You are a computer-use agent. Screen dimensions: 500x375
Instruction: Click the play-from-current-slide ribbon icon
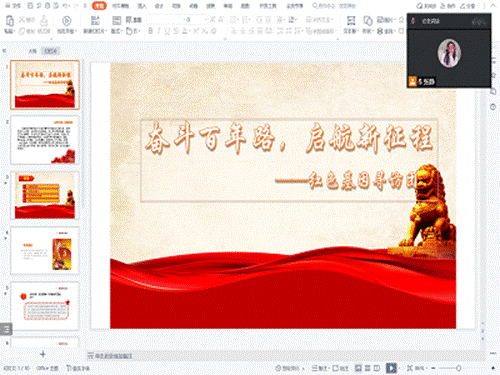tap(67, 21)
